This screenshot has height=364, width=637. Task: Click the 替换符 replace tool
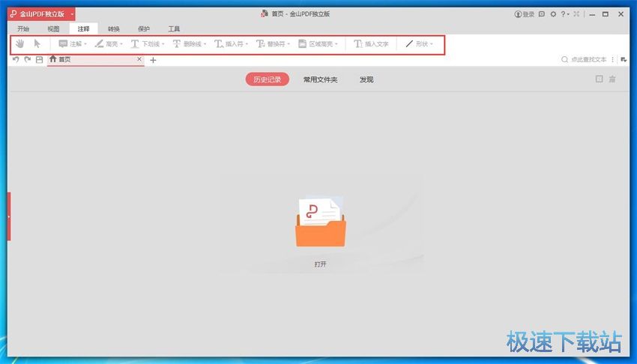[x=273, y=44]
